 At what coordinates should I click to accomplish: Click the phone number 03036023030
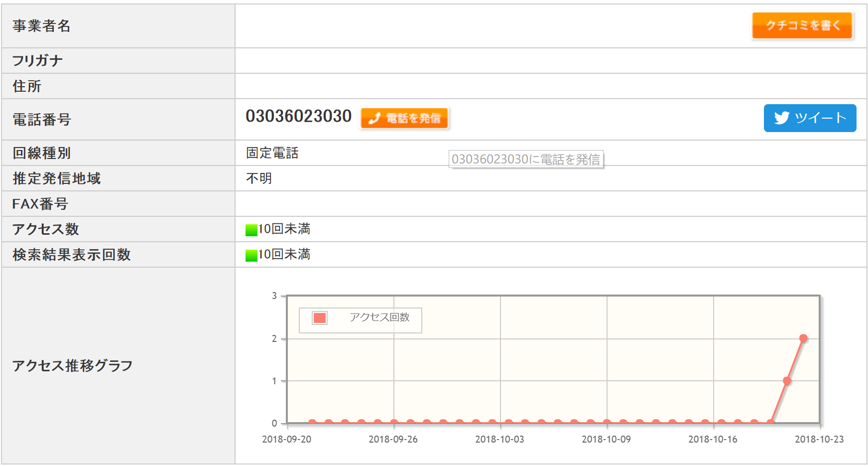pyautogui.click(x=299, y=116)
